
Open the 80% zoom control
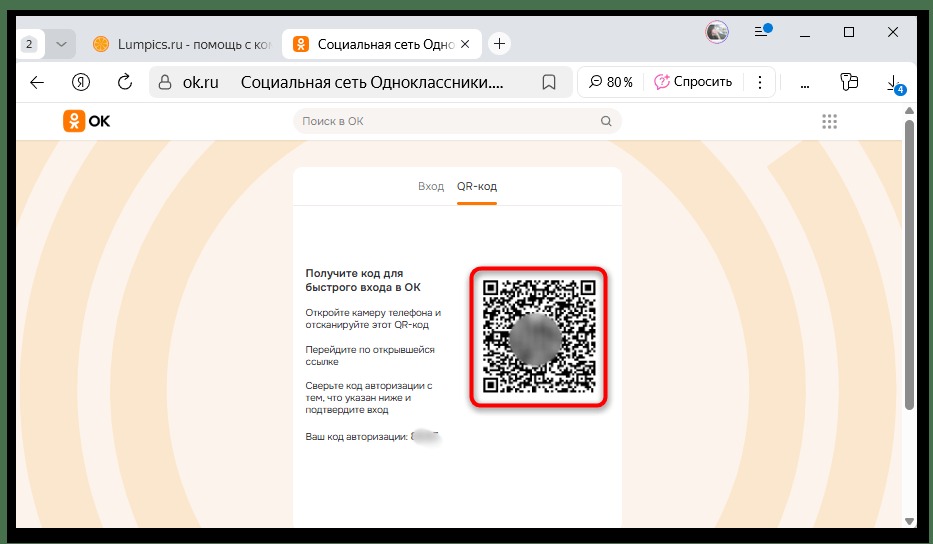click(x=610, y=82)
